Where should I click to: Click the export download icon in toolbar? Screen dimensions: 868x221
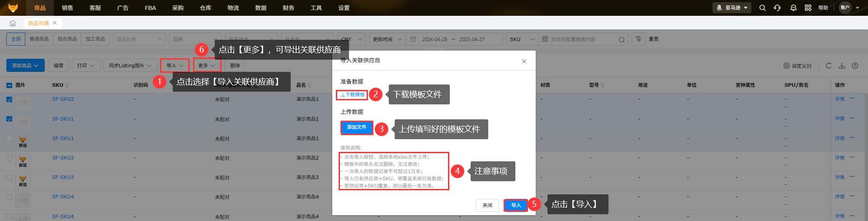point(842,66)
